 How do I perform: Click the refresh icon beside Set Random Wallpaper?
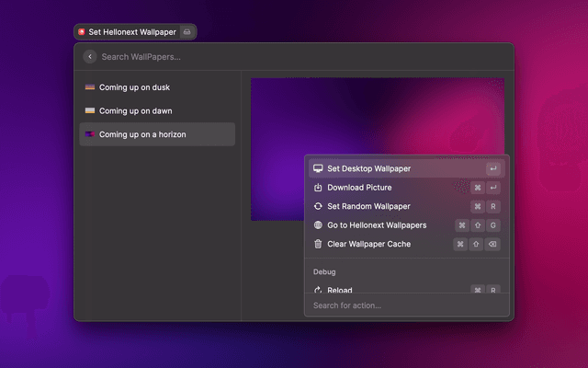click(318, 207)
